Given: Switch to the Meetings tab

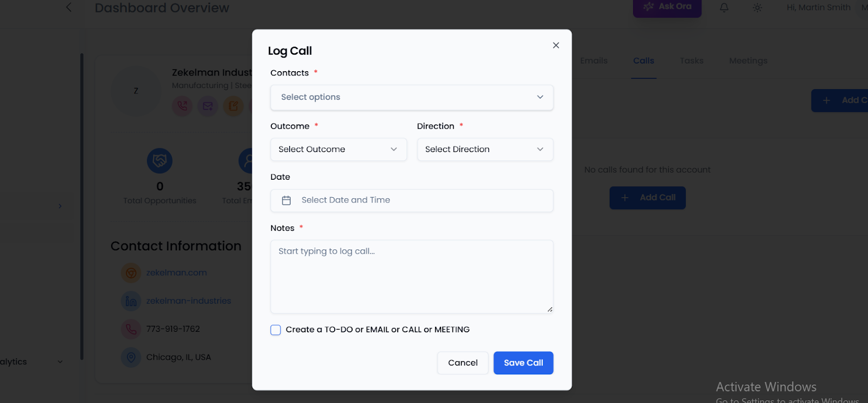Looking at the screenshot, I should pyautogui.click(x=748, y=61).
